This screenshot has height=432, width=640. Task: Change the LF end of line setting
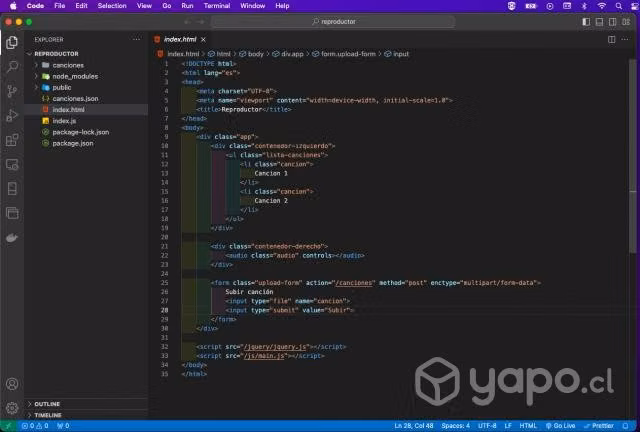tap(508, 426)
